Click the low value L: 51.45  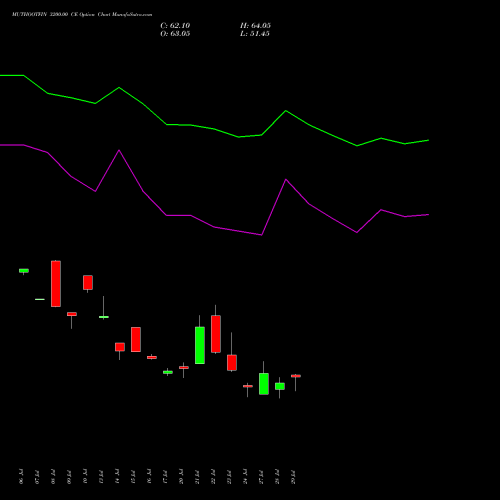(255, 34)
